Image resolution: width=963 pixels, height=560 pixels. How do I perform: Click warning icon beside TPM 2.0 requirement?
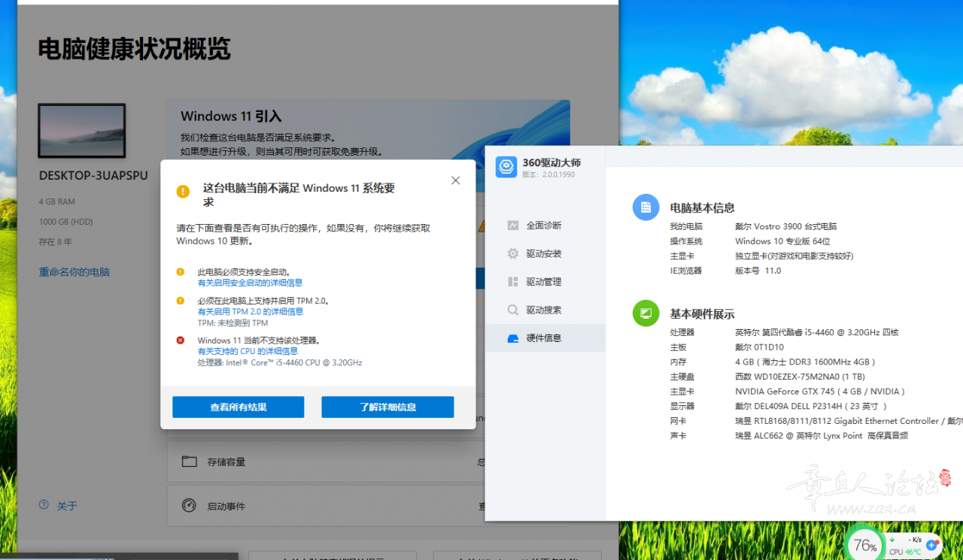181,301
